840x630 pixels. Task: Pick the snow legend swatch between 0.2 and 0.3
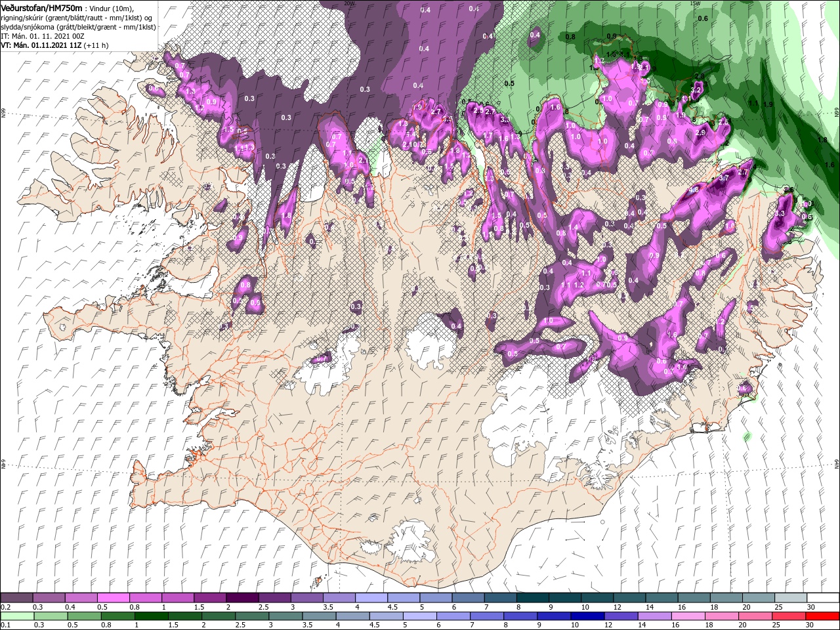(16, 598)
